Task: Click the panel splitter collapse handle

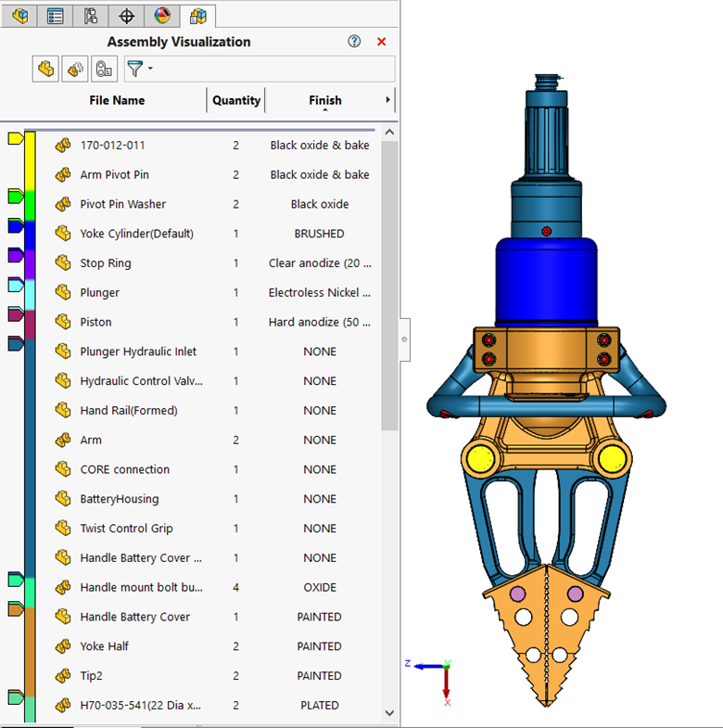Action: [x=405, y=339]
